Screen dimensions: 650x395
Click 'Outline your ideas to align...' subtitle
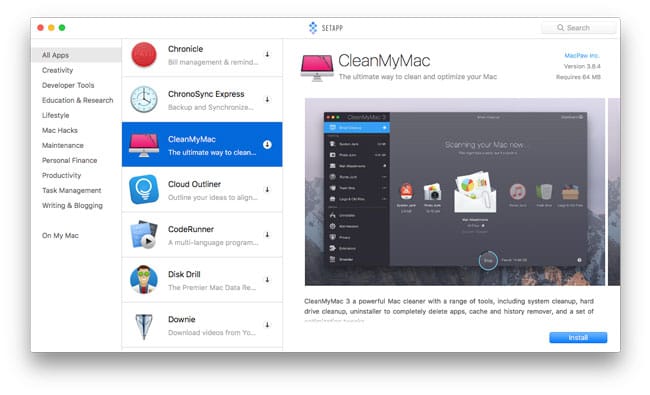coord(213,197)
